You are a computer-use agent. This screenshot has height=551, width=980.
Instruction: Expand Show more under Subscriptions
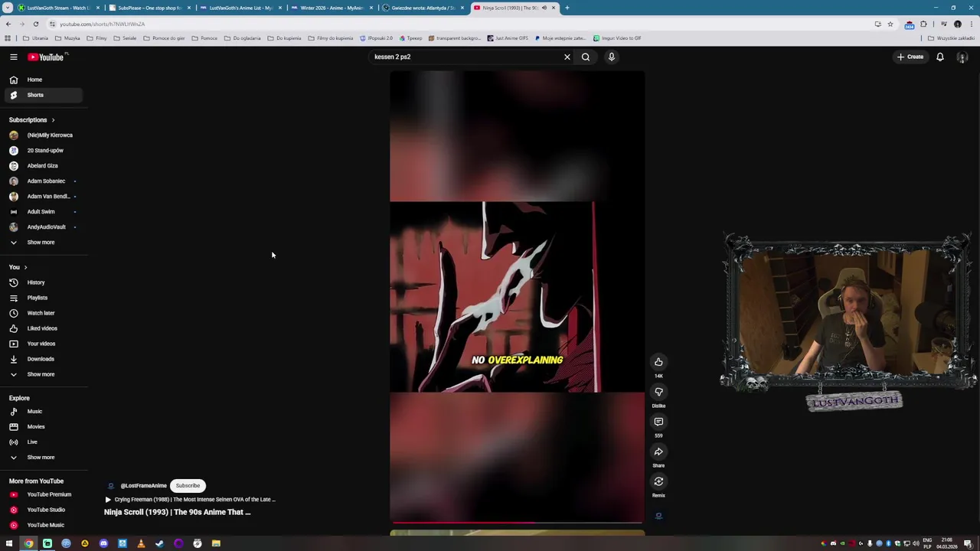(42, 242)
